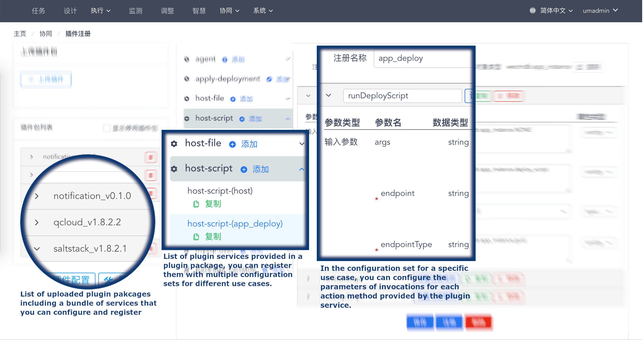This screenshot has height=340, width=644.
Task: Click the copy icon under host-script-(host)
Action: tap(197, 204)
